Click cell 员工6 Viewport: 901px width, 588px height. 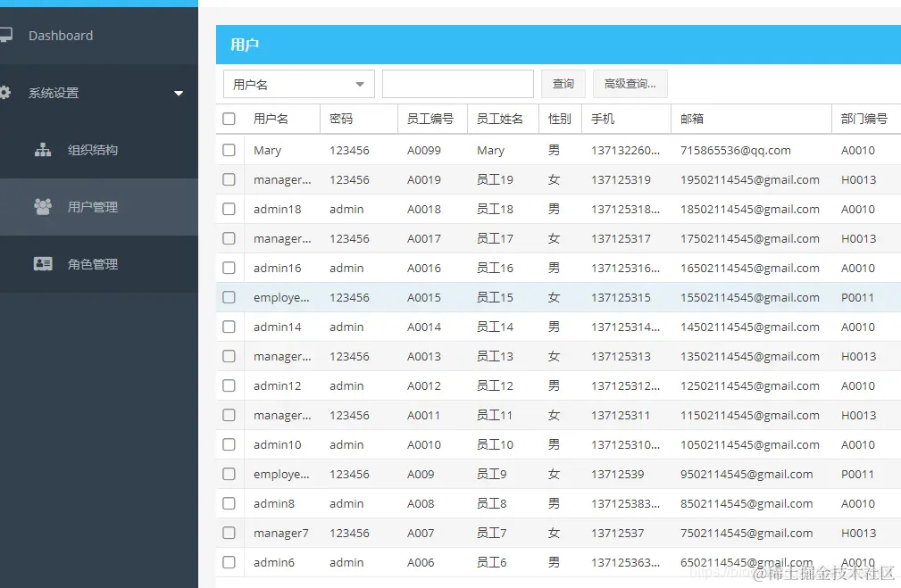point(491,562)
